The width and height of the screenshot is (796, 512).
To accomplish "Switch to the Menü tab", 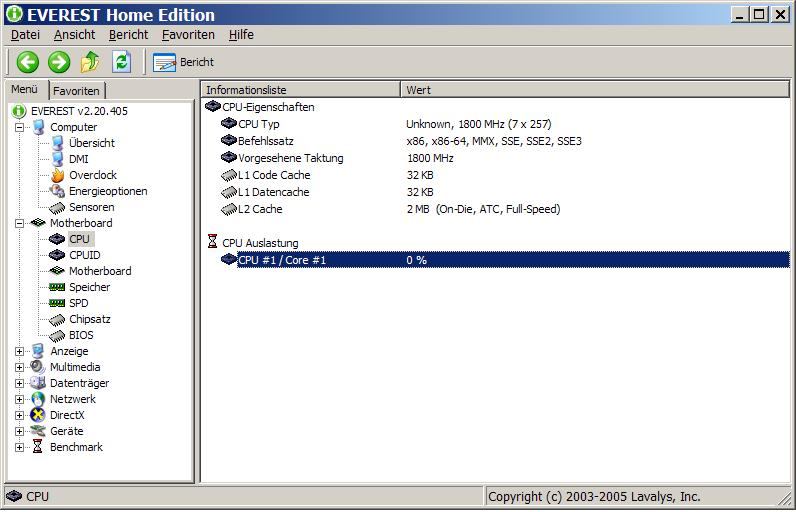I will tap(25, 89).
